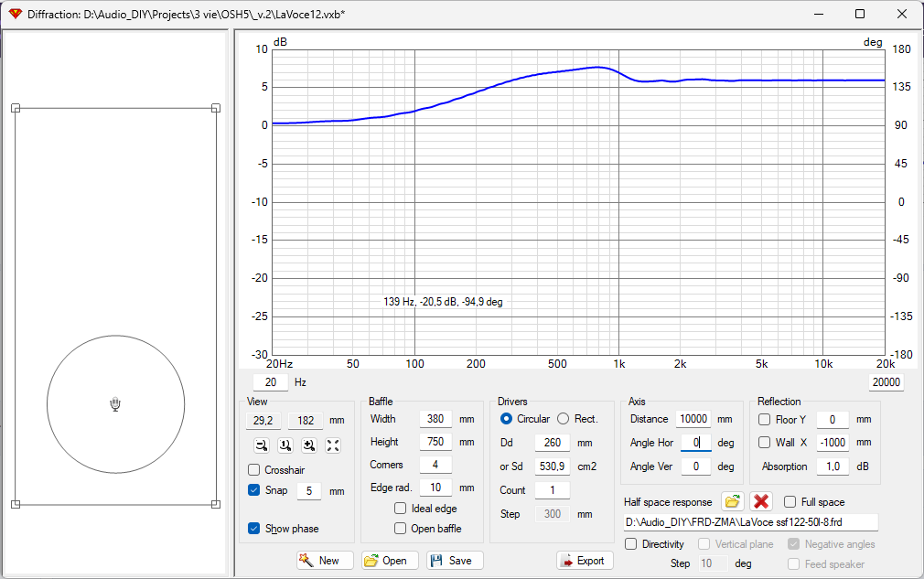Click the Save button
924x579 pixels.
tap(455, 560)
